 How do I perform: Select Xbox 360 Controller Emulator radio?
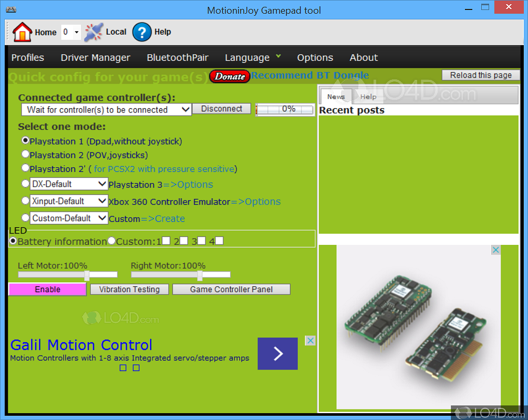25,200
